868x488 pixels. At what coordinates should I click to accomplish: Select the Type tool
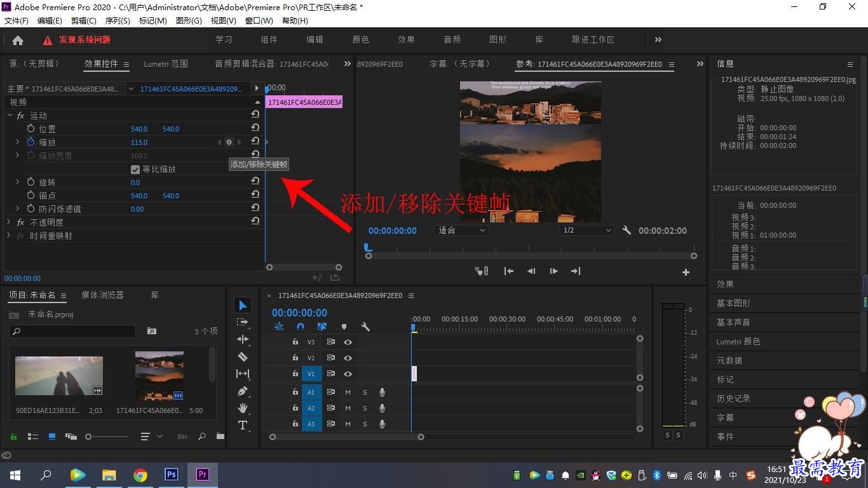(243, 425)
